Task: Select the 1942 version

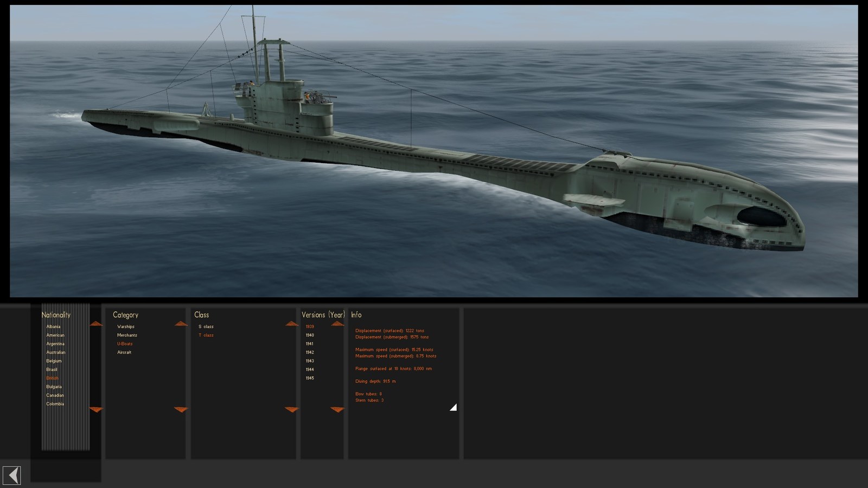Action: tap(310, 352)
